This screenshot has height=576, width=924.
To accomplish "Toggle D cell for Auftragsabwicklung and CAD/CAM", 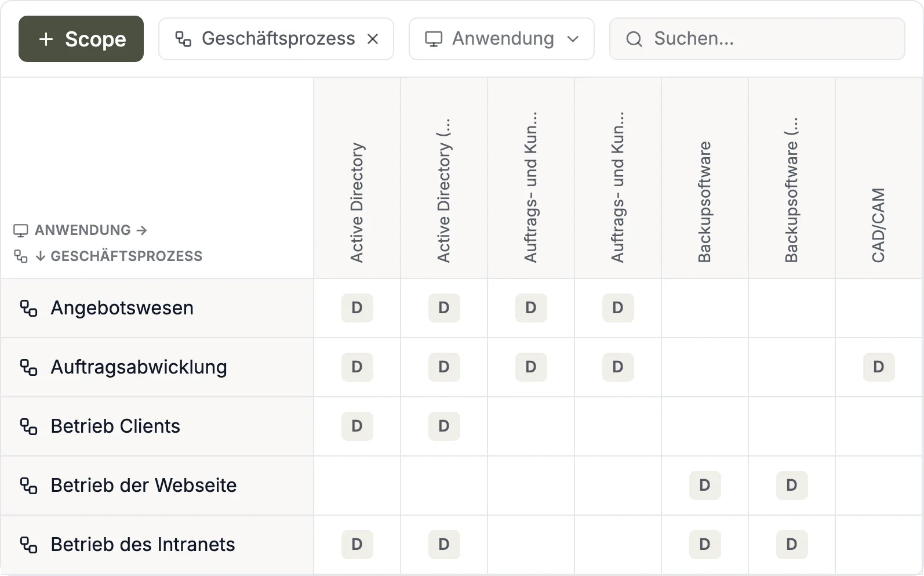I will pyautogui.click(x=879, y=367).
